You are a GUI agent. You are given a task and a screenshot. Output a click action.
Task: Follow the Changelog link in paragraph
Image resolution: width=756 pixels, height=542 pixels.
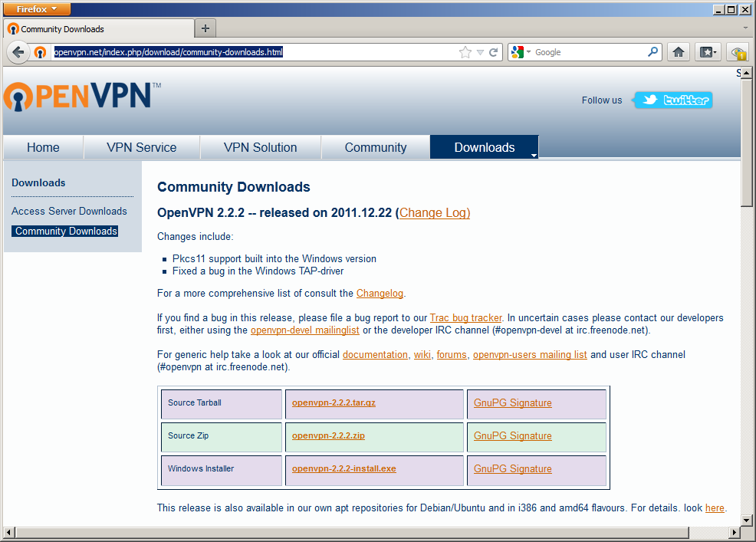point(380,293)
